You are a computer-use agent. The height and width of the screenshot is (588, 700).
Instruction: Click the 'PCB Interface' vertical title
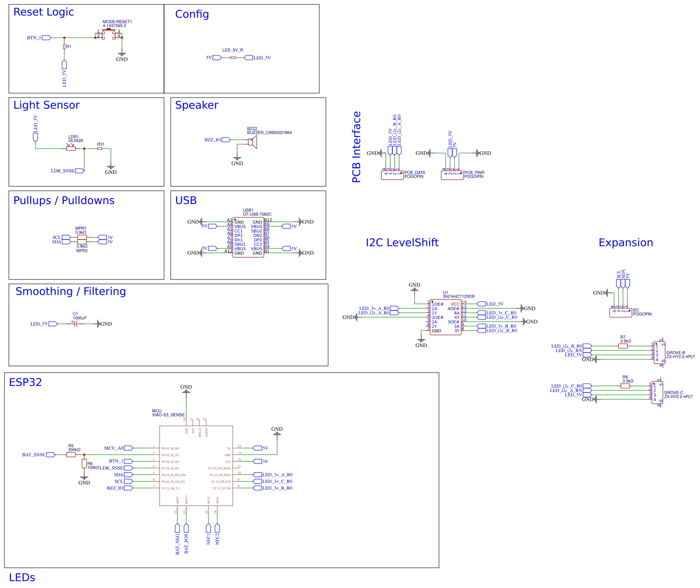[356, 147]
